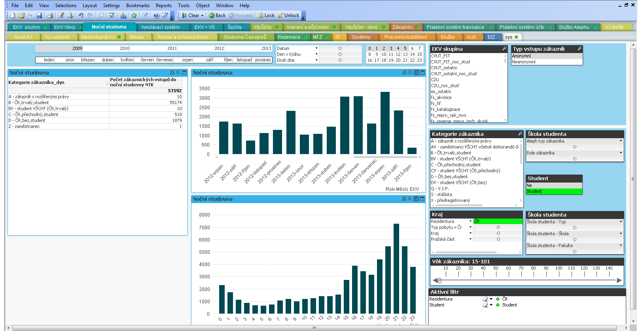Search in Kategorie zákazníka list box
The height and width of the screenshot is (331, 644).
click(520, 134)
